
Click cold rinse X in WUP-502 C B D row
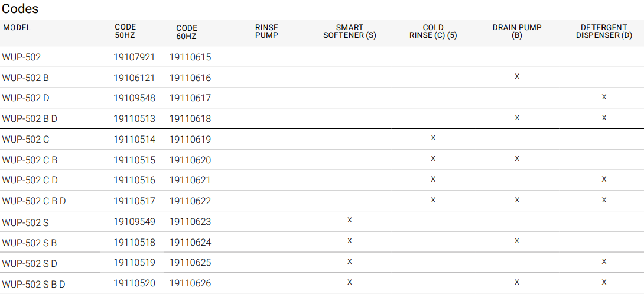(x=433, y=200)
